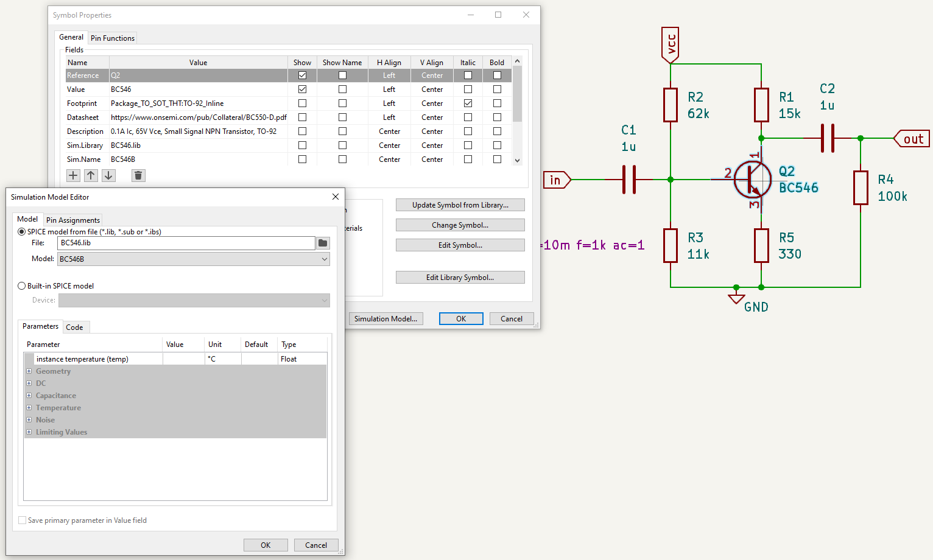Screen dimensions: 933x560
Task: Expand the Geometry parameter group
Action: coord(29,371)
